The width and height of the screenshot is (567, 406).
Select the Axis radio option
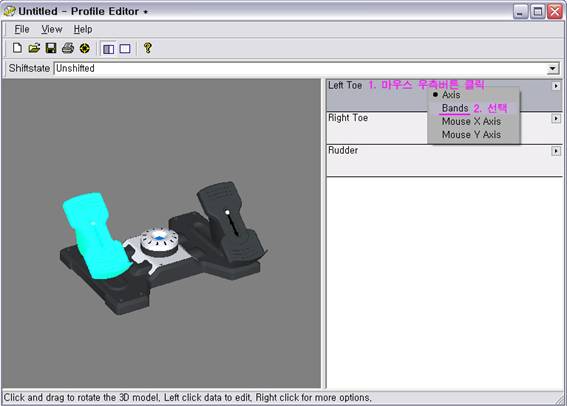click(x=451, y=95)
